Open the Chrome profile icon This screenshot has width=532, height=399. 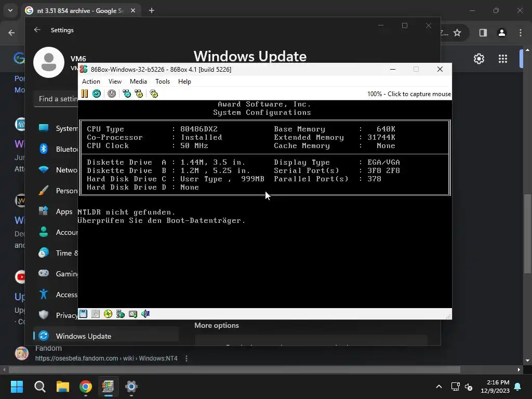[502, 33]
